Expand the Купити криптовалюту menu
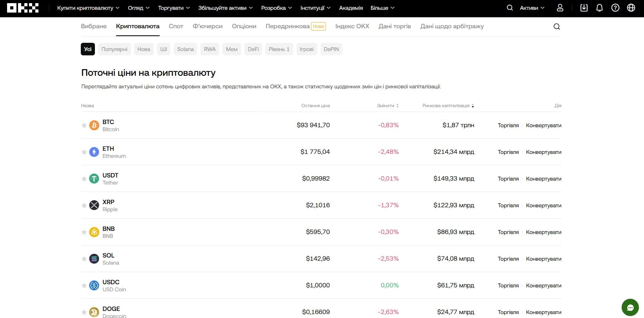The height and width of the screenshot is (318, 644). pos(88,8)
